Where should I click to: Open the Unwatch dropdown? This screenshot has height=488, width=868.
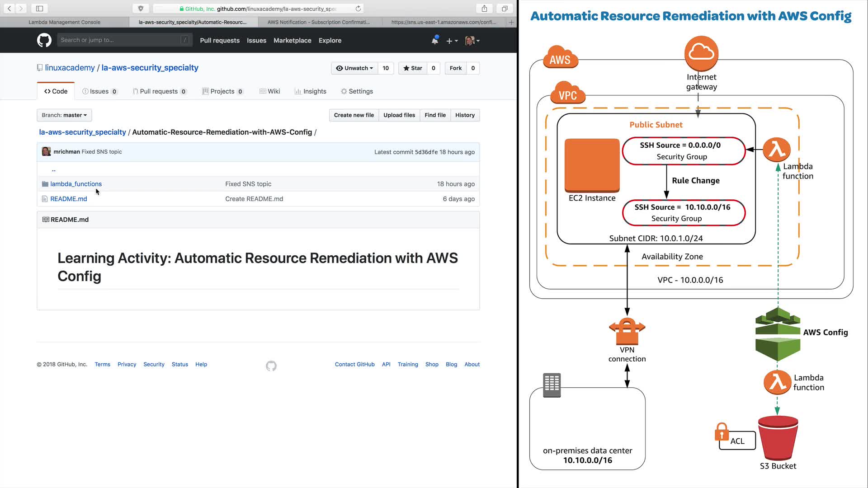(354, 68)
